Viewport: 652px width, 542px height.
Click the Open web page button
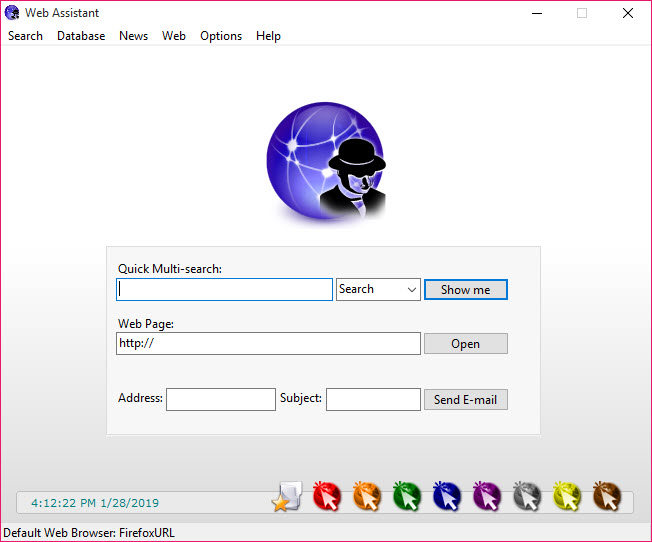466,344
